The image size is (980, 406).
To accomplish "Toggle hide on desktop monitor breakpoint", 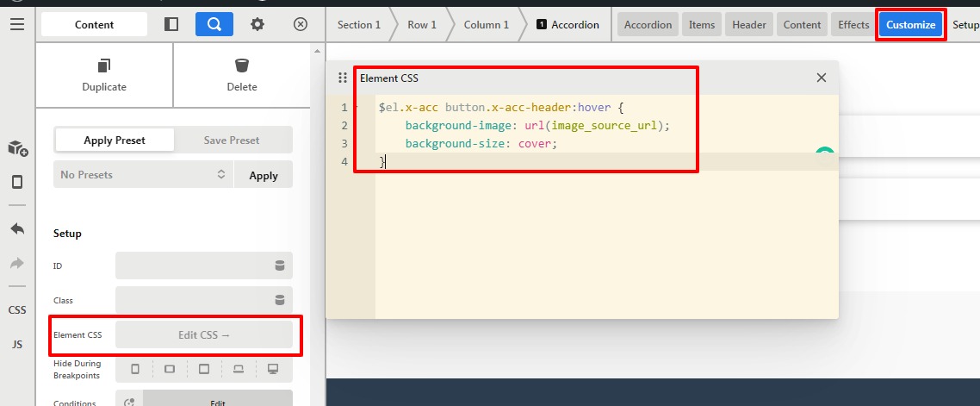I will pos(273,369).
